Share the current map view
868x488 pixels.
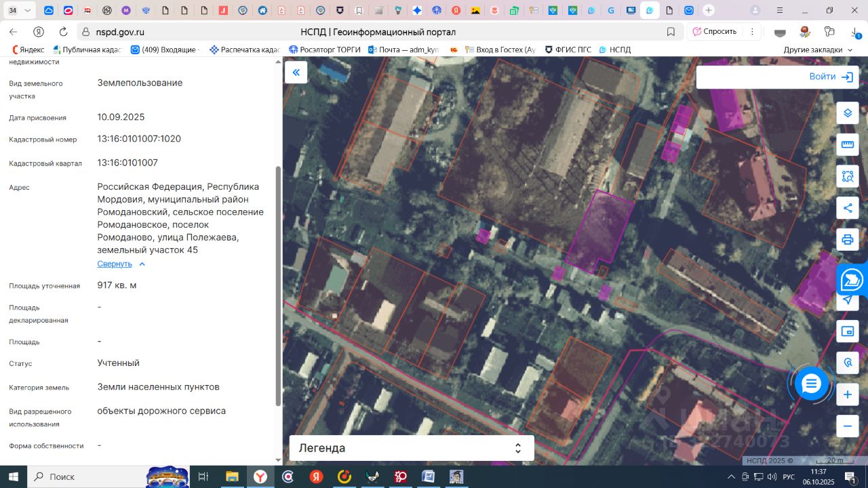point(847,208)
